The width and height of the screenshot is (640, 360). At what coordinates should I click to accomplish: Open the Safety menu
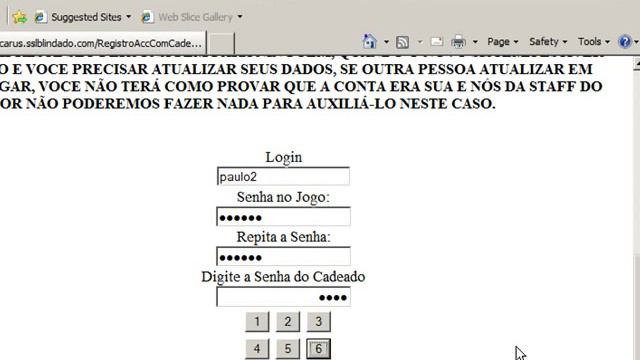point(548,42)
